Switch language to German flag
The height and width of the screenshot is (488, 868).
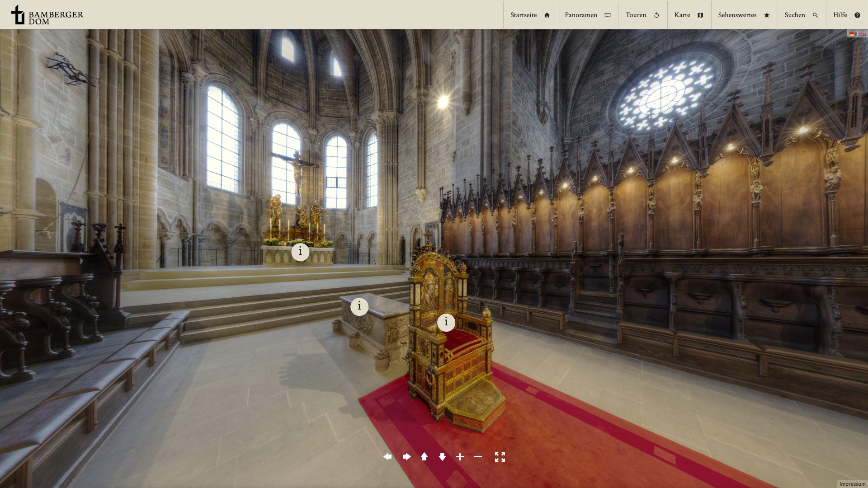coord(852,33)
